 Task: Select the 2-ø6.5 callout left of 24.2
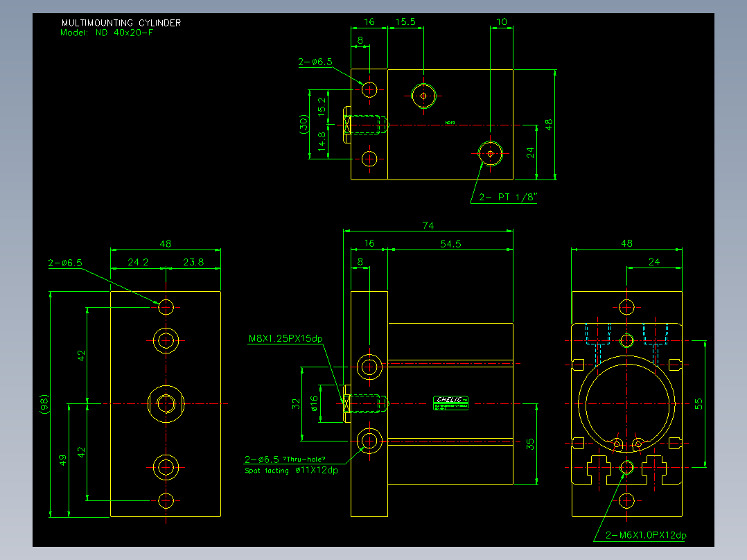[x=65, y=263]
